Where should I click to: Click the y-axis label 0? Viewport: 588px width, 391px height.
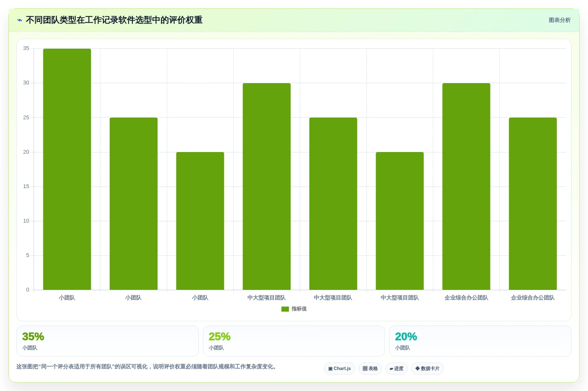(28, 290)
